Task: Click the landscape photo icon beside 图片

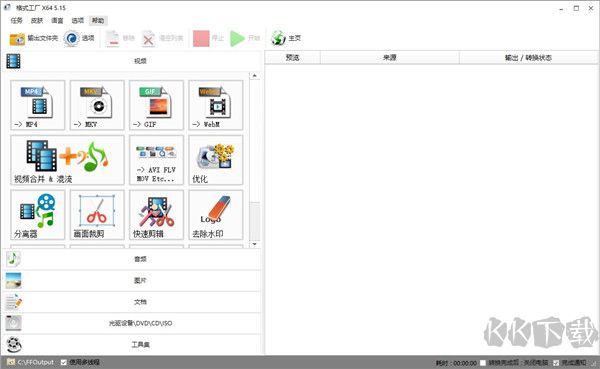Action: (x=13, y=281)
